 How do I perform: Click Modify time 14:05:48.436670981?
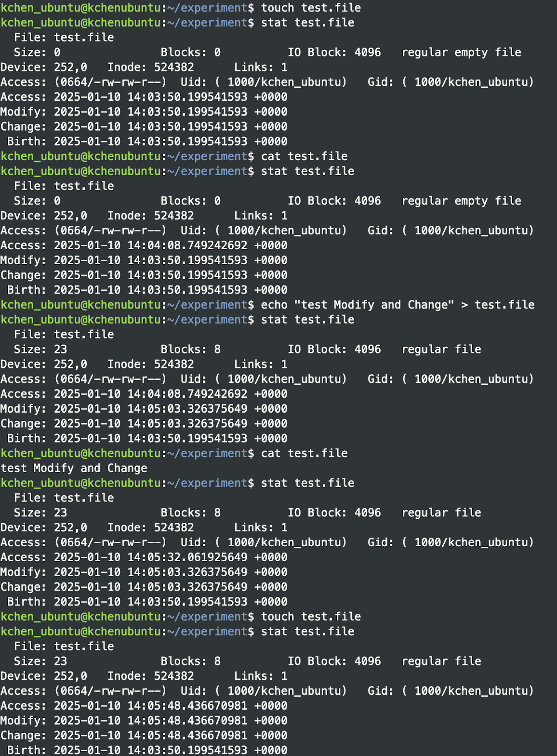187,721
